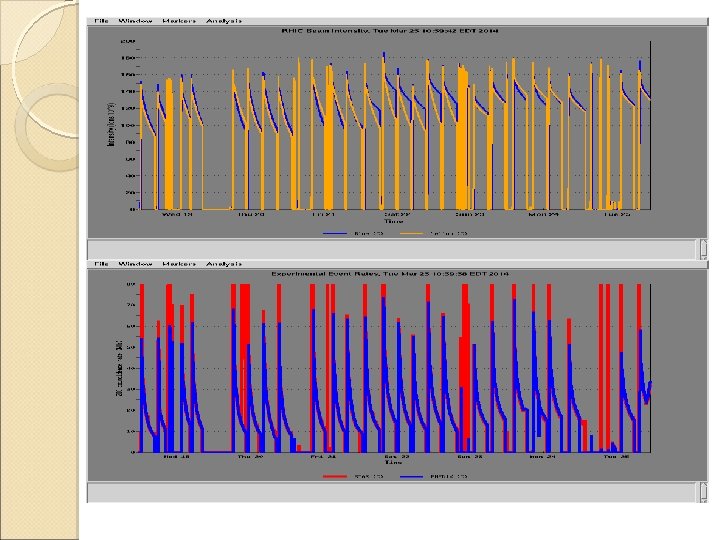Click the blue PHENIX legend swatch
The image size is (720, 540).
(x=411, y=476)
